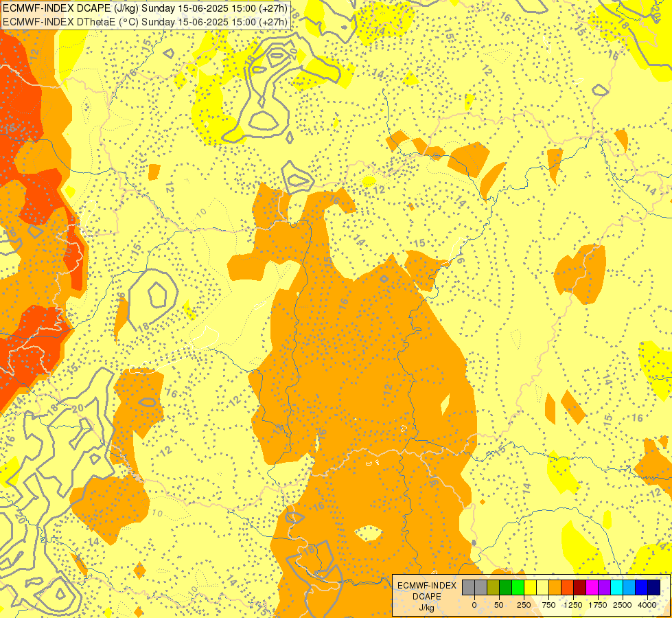
Task: Click the DThetaE title line at top
Action: coord(146,22)
